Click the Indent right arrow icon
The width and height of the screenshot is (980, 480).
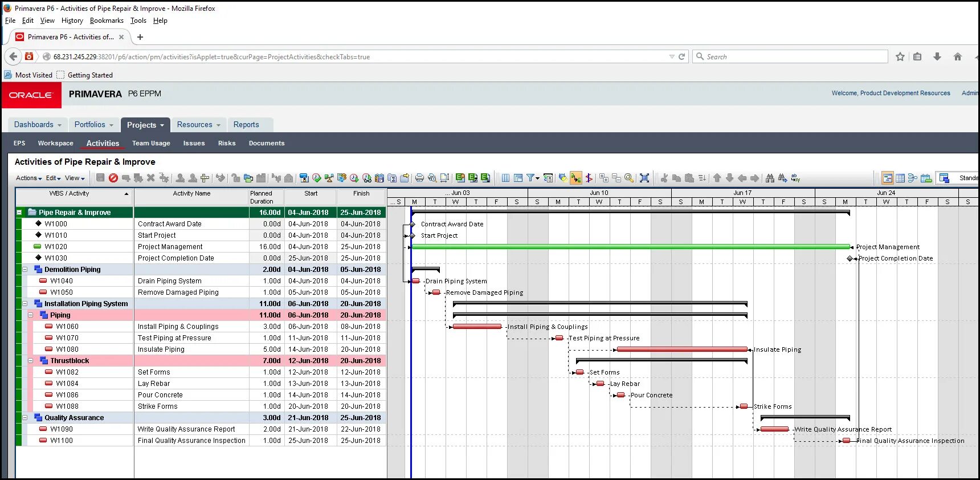click(754, 178)
